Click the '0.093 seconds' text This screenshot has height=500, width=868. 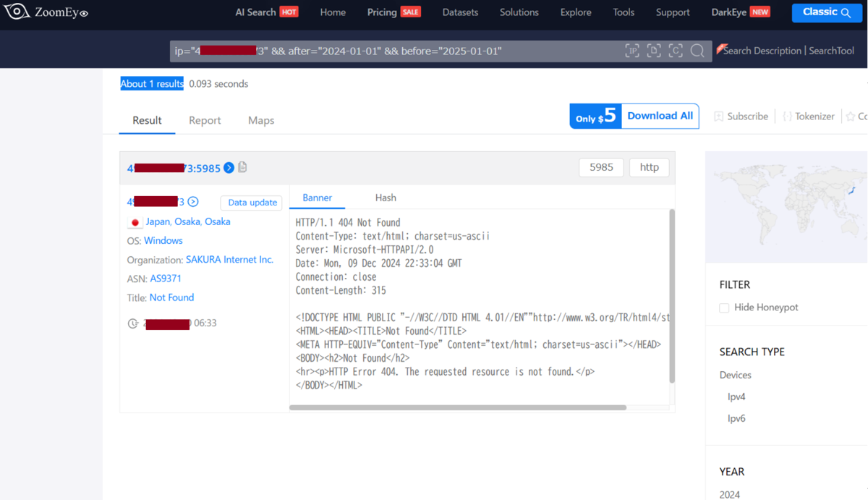click(x=218, y=84)
